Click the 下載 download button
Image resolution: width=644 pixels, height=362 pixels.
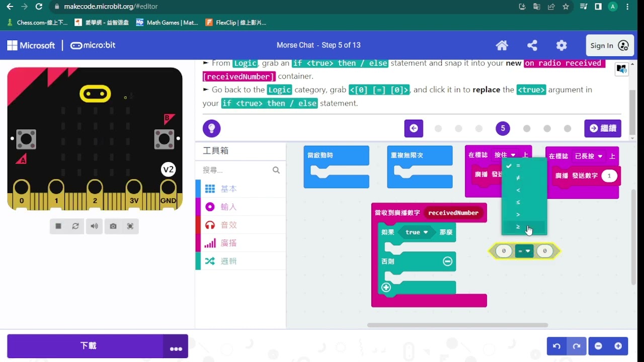[86, 346]
